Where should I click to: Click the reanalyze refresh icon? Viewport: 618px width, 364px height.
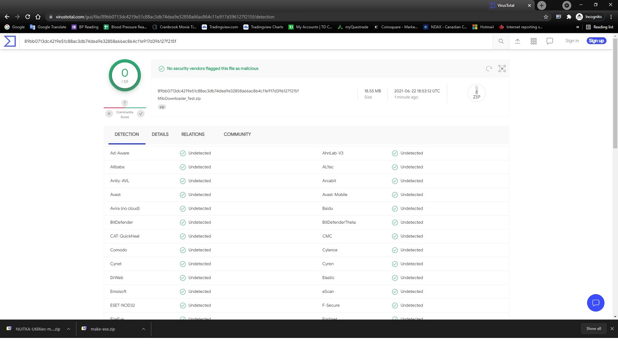tap(489, 69)
